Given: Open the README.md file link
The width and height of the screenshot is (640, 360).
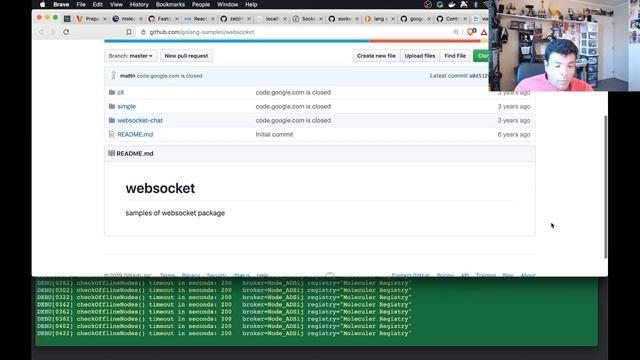Looking at the screenshot, I should pyautogui.click(x=135, y=134).
